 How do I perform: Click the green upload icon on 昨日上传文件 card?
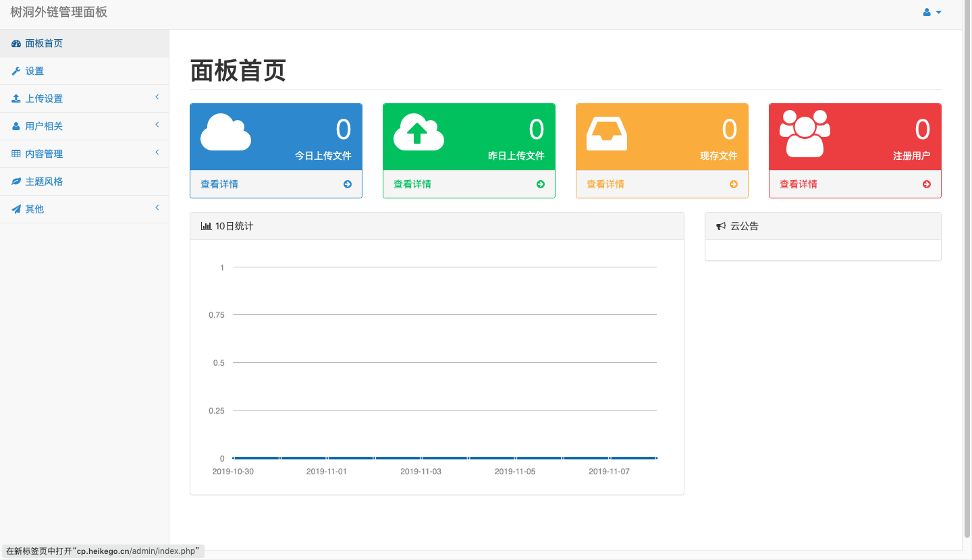coord(418,132)
